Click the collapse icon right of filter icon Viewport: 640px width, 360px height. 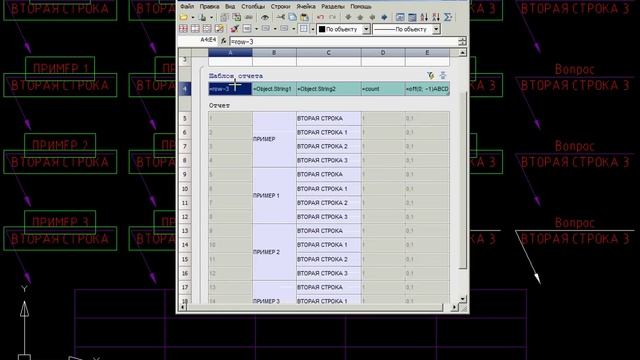[443, 76]
